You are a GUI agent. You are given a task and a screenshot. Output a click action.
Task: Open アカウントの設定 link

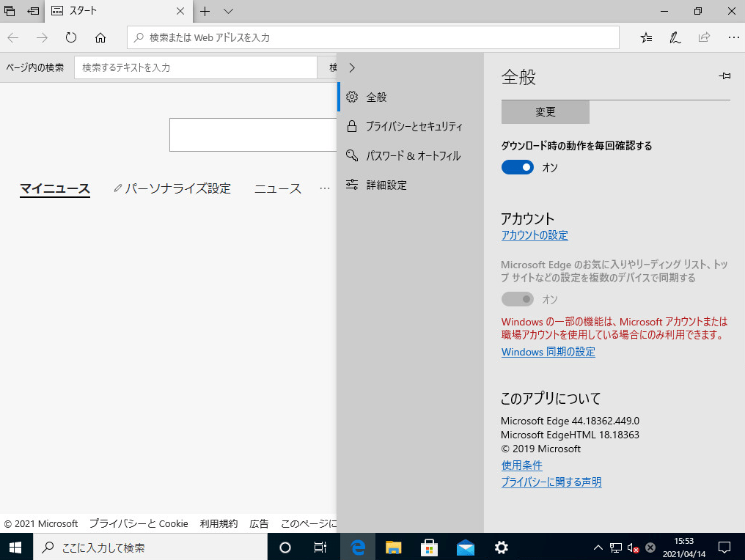pos(535,235)
